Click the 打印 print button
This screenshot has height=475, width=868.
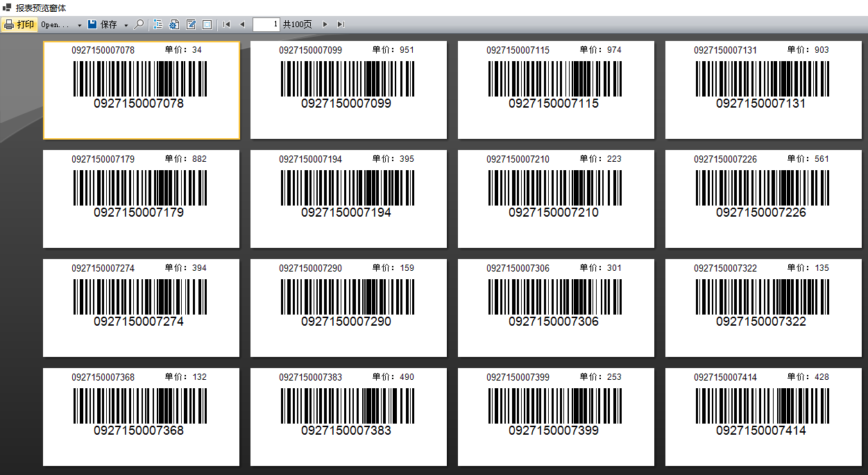click(x=19, y=24)
